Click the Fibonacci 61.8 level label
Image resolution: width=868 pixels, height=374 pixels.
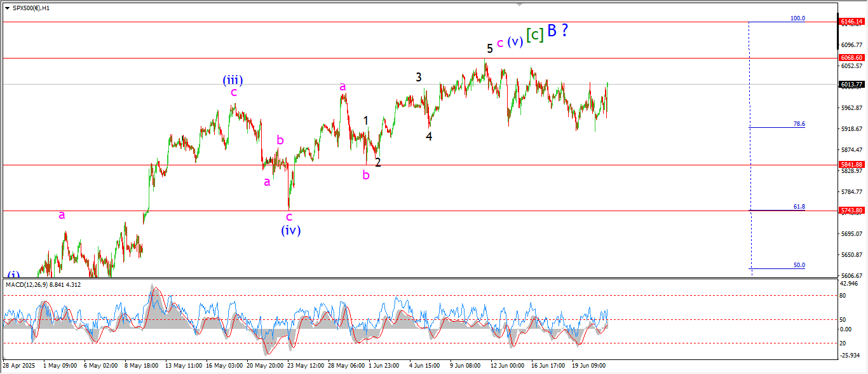coord(799,207)
